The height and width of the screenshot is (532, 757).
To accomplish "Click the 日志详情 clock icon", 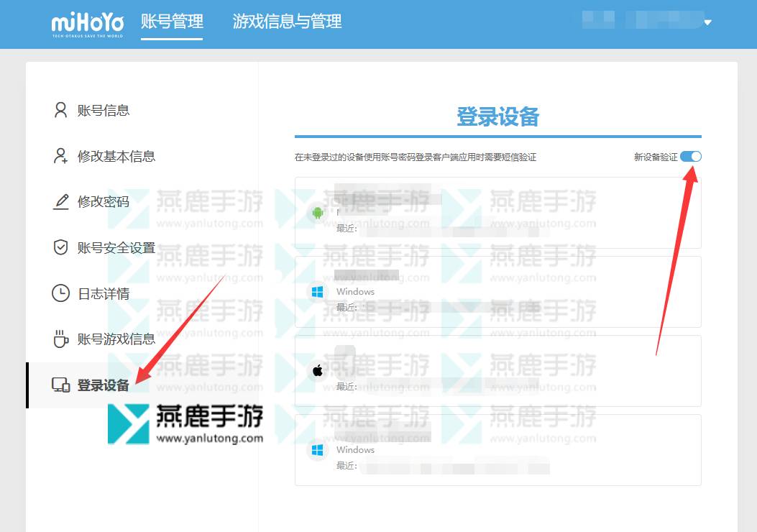I will click(x=61, y=293).
